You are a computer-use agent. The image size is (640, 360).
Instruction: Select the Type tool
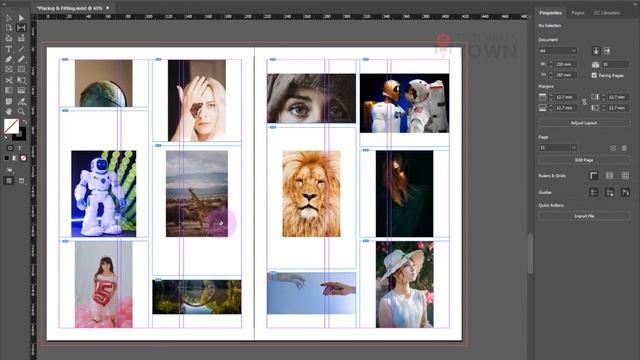[9, 49]
